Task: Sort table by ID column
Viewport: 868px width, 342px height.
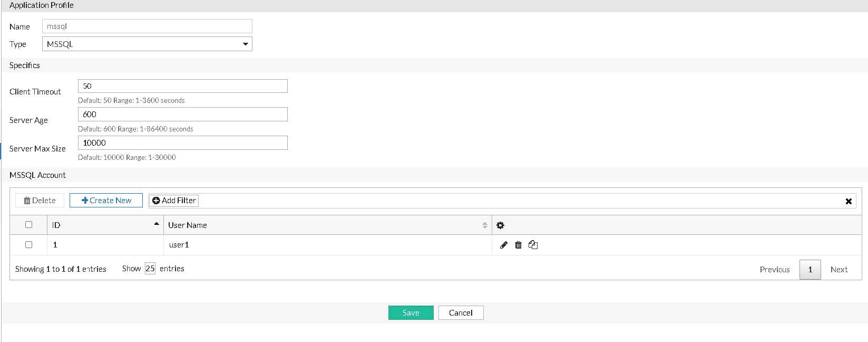Action: [105, 225]
